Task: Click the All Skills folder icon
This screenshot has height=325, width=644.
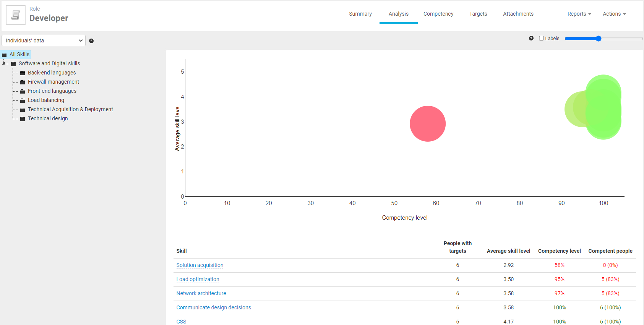Action: tap(5, 55)
